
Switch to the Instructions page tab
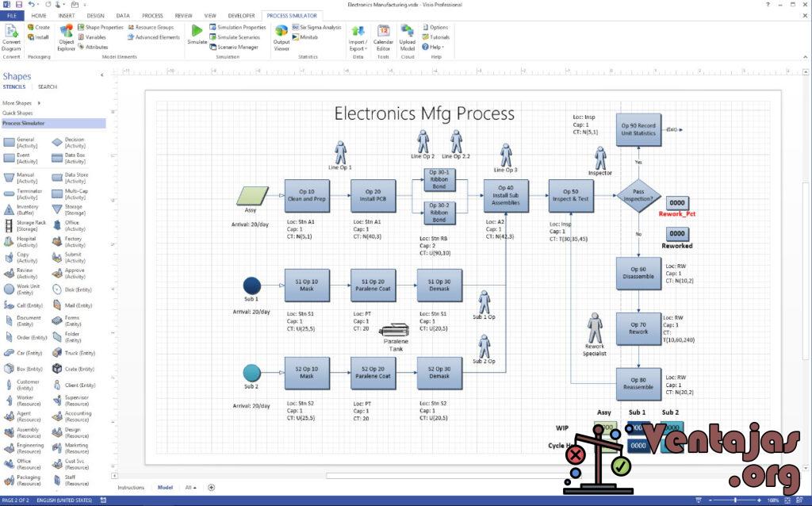[131, 487]
